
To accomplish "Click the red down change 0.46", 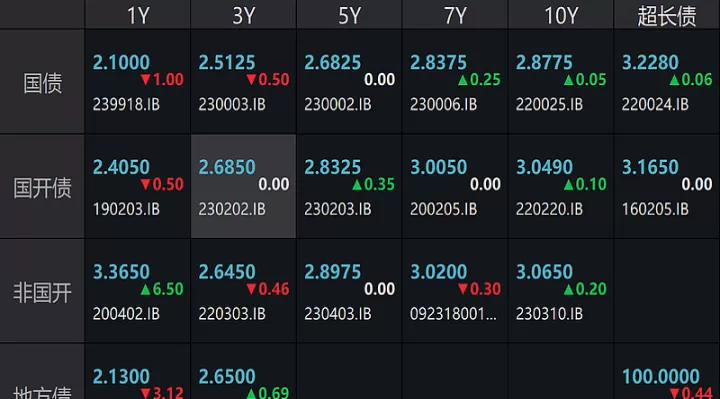I will point(268,289).
